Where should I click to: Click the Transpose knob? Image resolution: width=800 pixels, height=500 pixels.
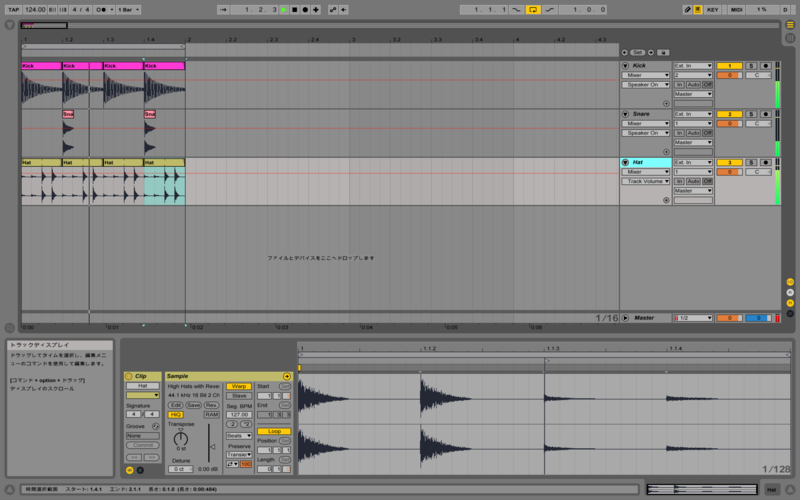pos(181,438)
